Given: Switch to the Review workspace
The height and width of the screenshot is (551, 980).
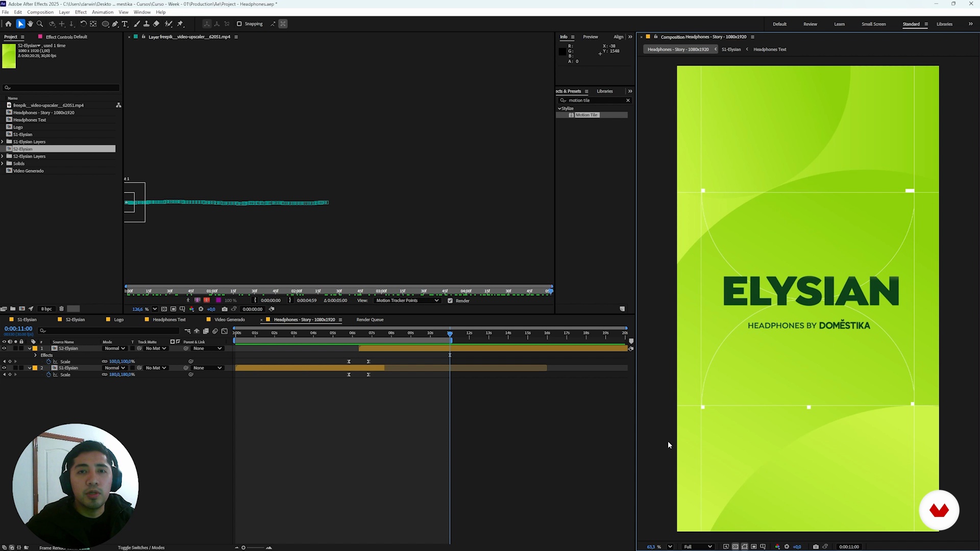Looking at the screenshot, I should pyautogui.click(x=810, y=24).
